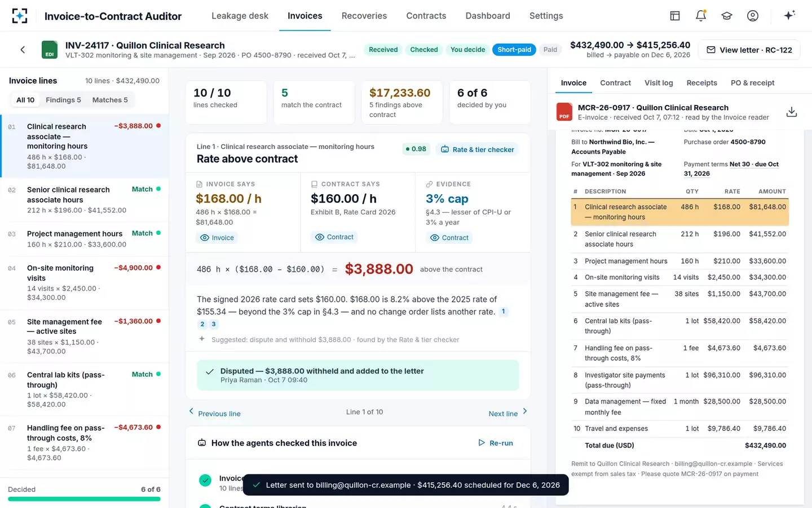Click the link icon next to EVIDENCE
The height and width of the screenshot is (508, 812).
click(429, 184)
